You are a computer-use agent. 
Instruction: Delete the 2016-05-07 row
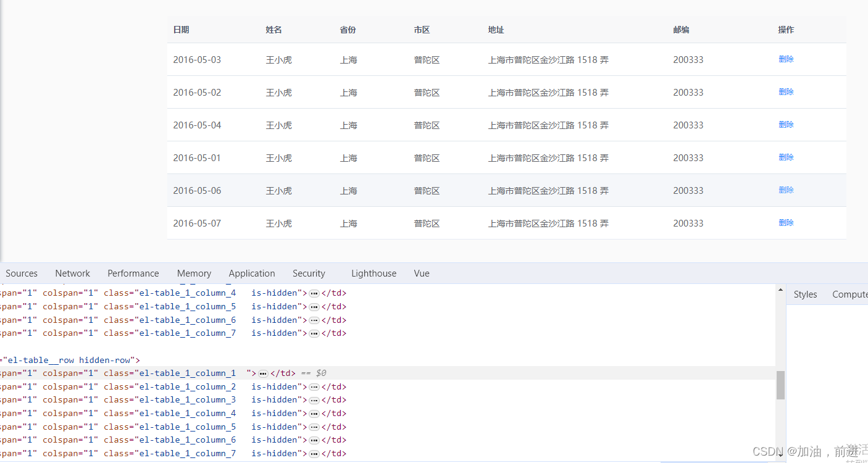(x=786, y=223)
